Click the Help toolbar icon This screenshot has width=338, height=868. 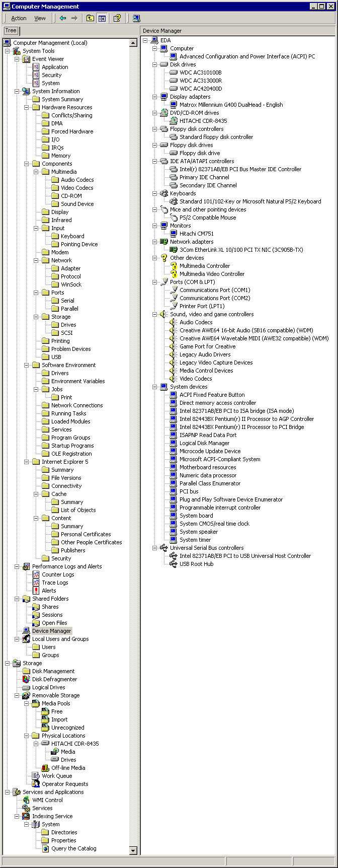pyautogui.click(x=117, y=18)
